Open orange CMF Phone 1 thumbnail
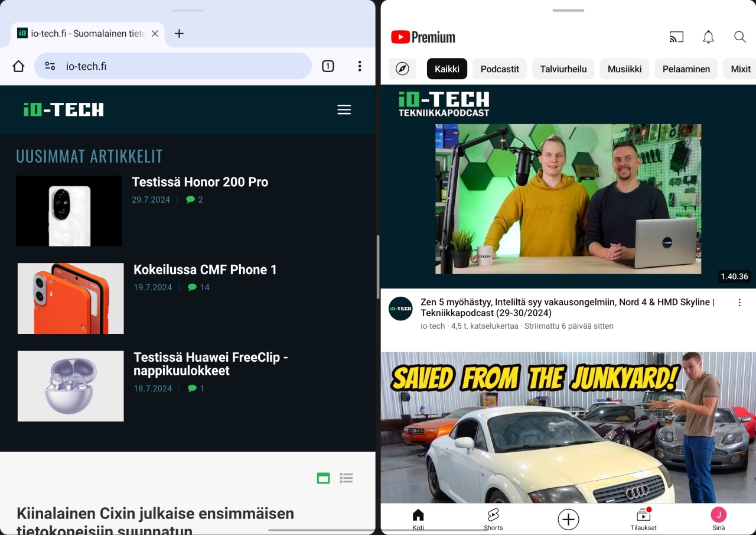 pyautogui.click(x=71, y=299)
